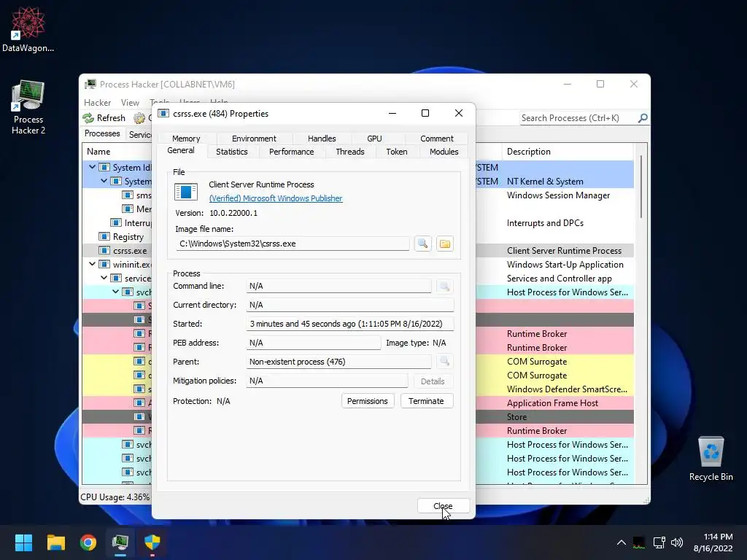747x560 pixels.
Task: Show hidden tray icons chevron
Action: pos(622,542)
